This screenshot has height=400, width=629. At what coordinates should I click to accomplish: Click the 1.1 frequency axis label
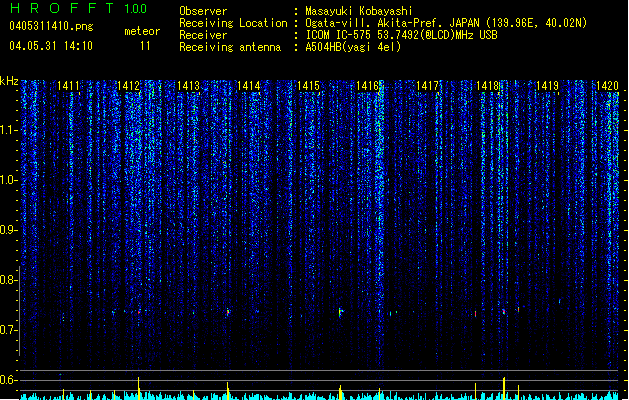[8, 130]
